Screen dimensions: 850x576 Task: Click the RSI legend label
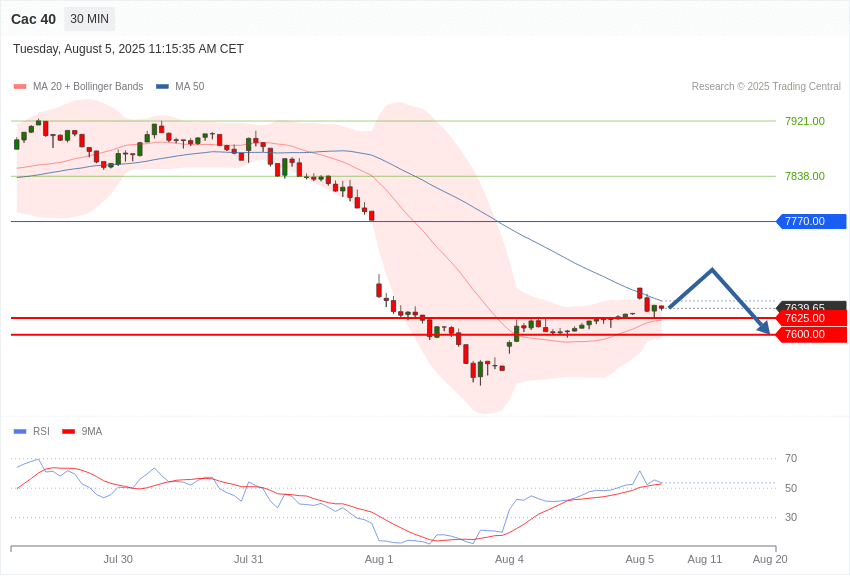coord(41,432)
